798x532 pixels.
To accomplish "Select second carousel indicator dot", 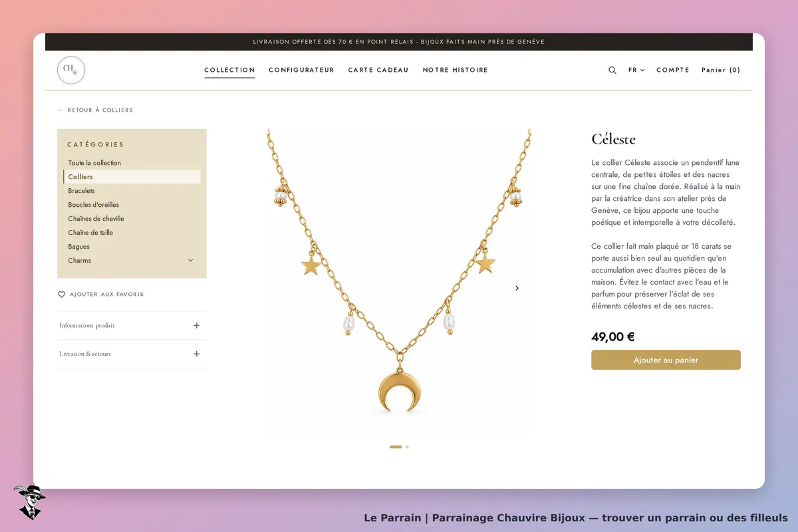I will 407,447.
